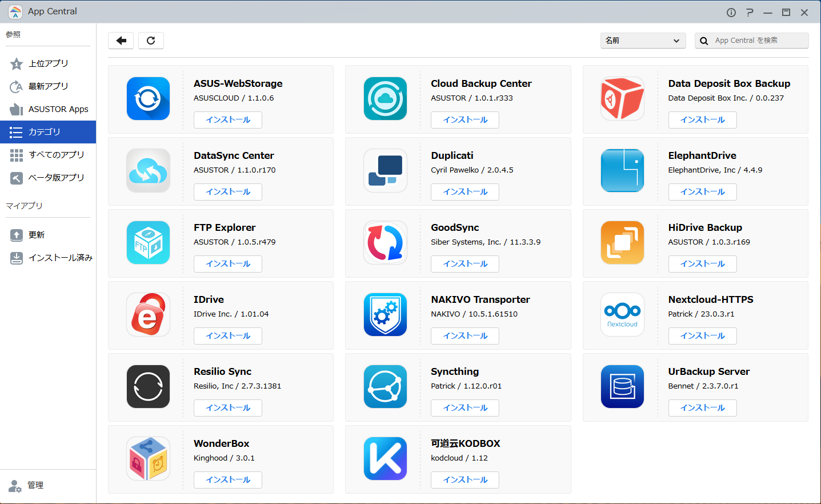Open the Cloud Backup Center icon
The height and width of the screenshot is (504, 821).
point(385,99)
